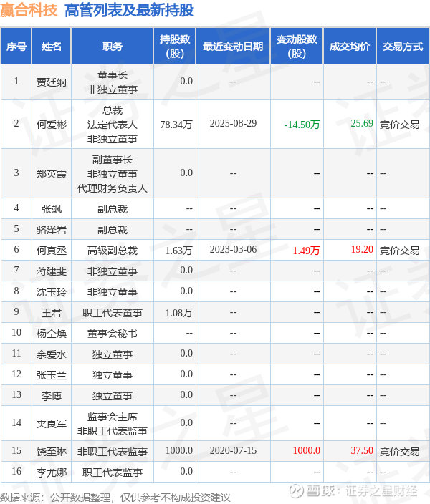
Task: Click 非独立董事 in 沈玉玲 row
Action: pyautogui.click(x=112, y=292)
